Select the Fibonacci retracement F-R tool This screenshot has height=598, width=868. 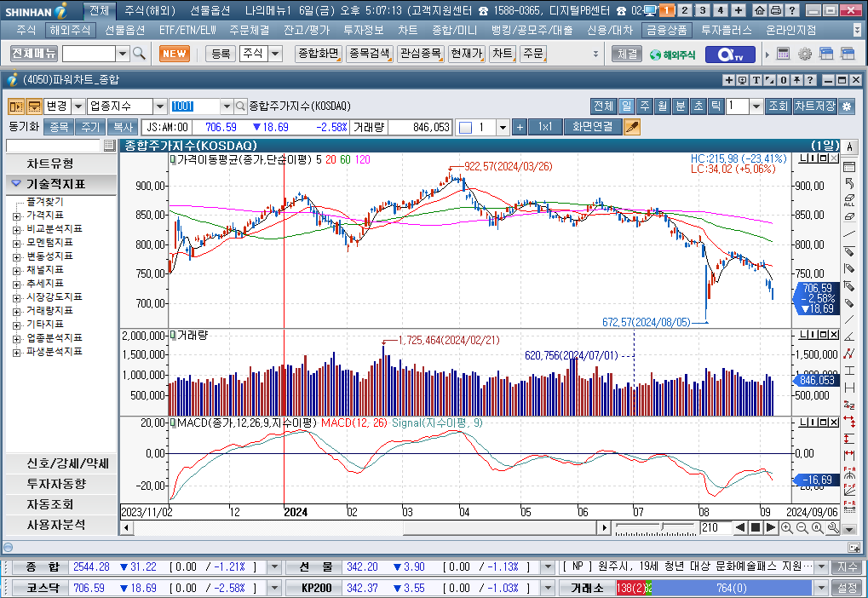point(849,507)
